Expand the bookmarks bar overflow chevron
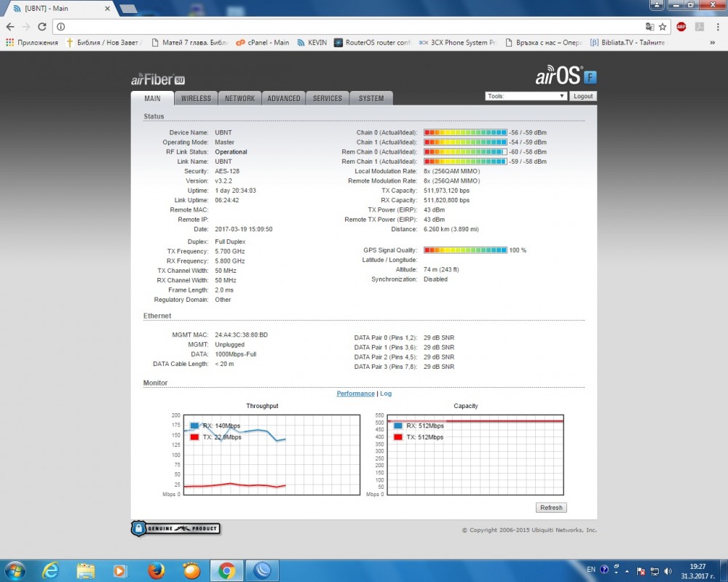Screen dimensions: 728x582 point(719,43)
